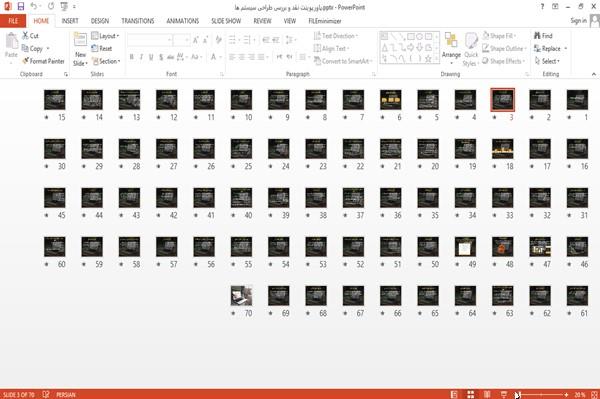Open the Shape Fill dropdown
Viewport: 600px width, 399px height.
click(x=499, y=36)
